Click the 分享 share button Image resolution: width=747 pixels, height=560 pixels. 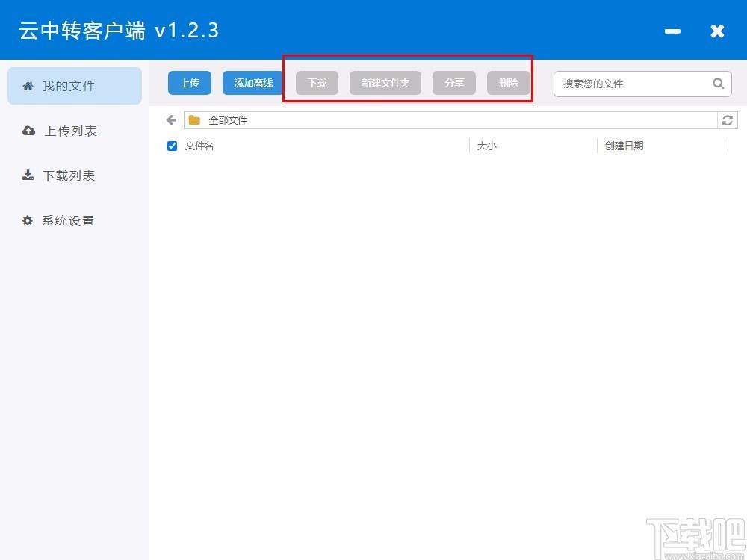pos(454,84)
